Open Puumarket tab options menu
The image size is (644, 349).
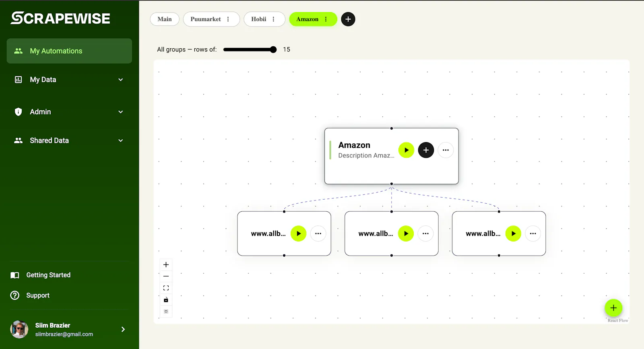pos(228,19)
